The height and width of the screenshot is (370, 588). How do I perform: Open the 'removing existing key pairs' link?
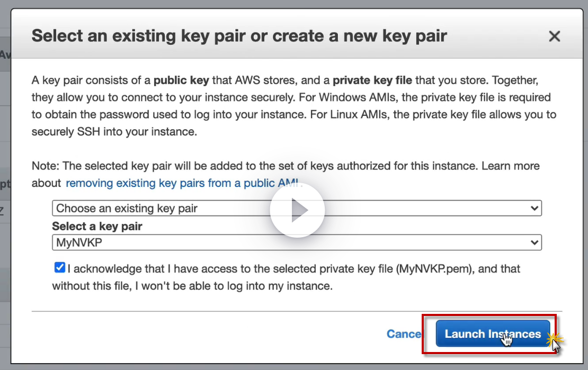(183, 183)
